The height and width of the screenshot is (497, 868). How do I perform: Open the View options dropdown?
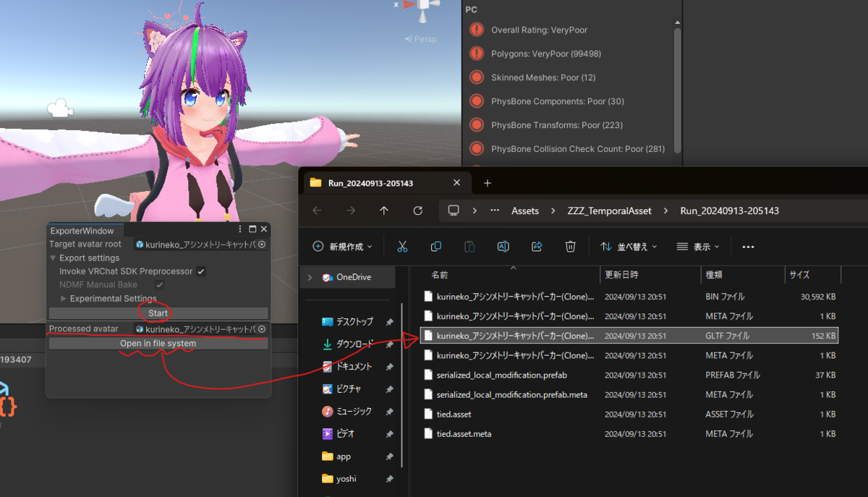(x=698, y=247)
